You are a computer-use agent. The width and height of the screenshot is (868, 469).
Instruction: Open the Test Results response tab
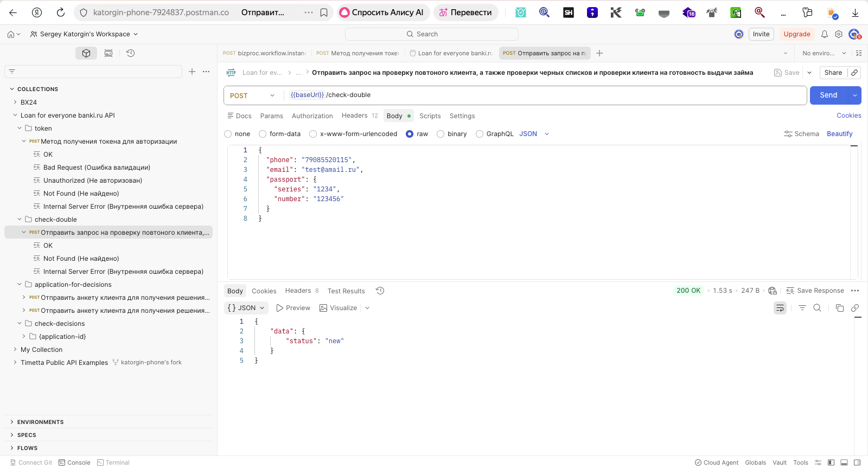click(346, 291)
